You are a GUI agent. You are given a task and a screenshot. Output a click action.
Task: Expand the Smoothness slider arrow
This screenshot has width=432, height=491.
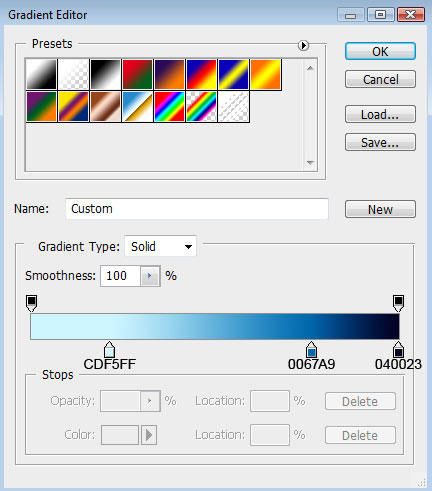[149, 276]
